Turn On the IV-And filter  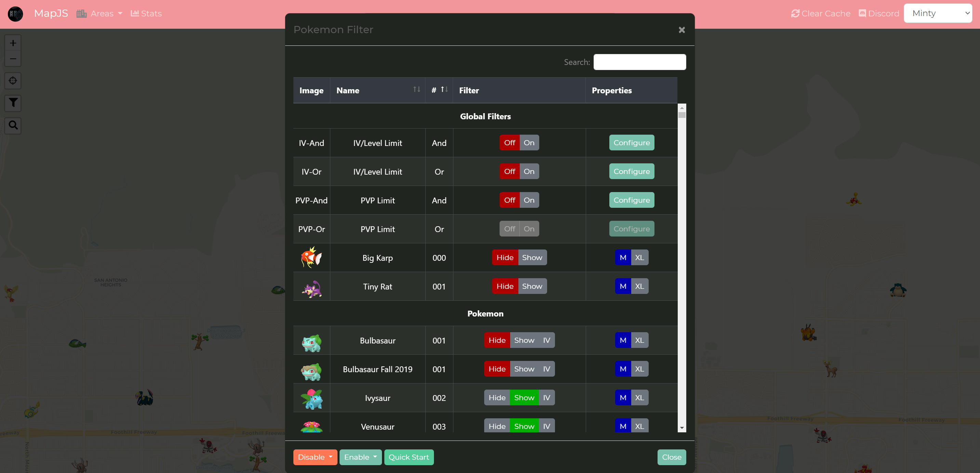pyautogui.click(x=529, y=143)
